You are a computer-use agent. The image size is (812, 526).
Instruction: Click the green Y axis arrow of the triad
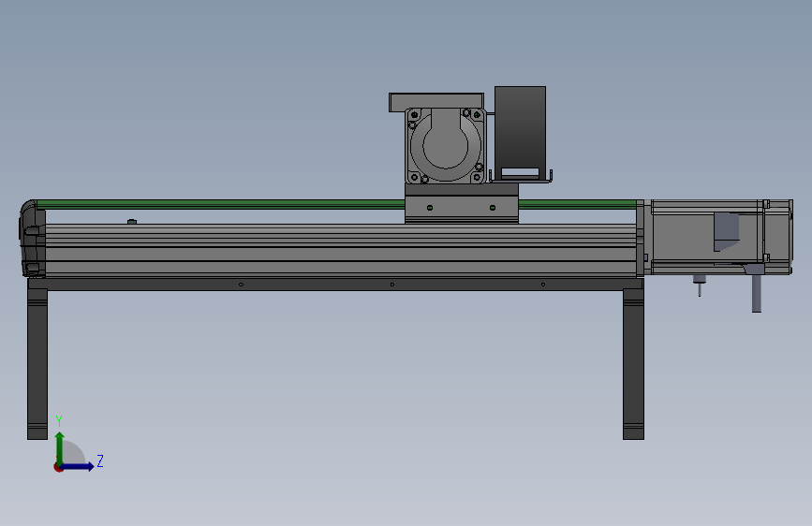coord(60,447)
